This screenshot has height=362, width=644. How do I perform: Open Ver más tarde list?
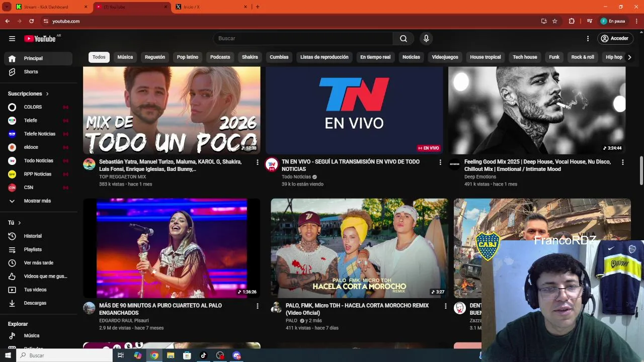38,263
